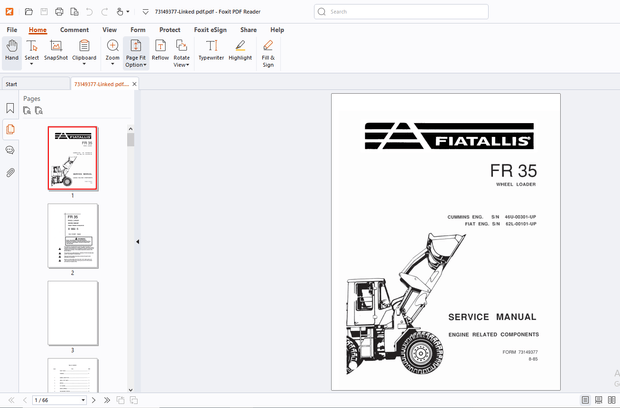Enable facing pages view mode
The image size is (620, 408).
pyautogui.click(x=612, y=400)
